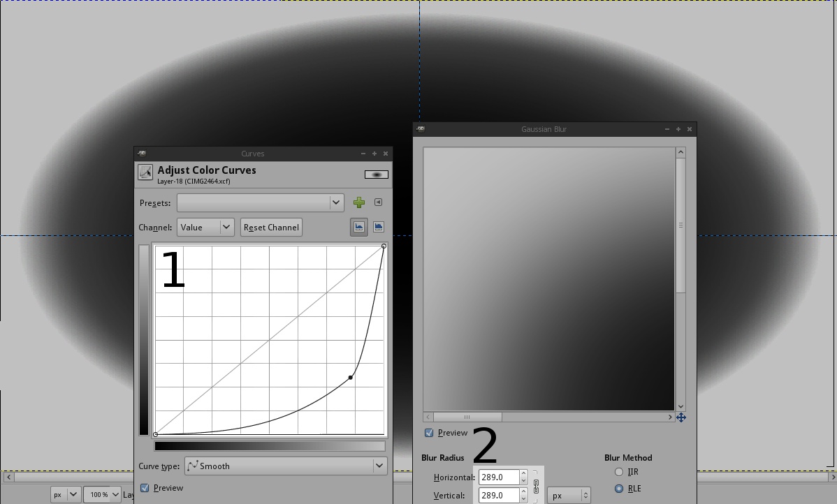Click the horizontal scrollbar under the blur preview
This screenshot has width=837, height=504.
pyautogui.click(x=467, y=417)
